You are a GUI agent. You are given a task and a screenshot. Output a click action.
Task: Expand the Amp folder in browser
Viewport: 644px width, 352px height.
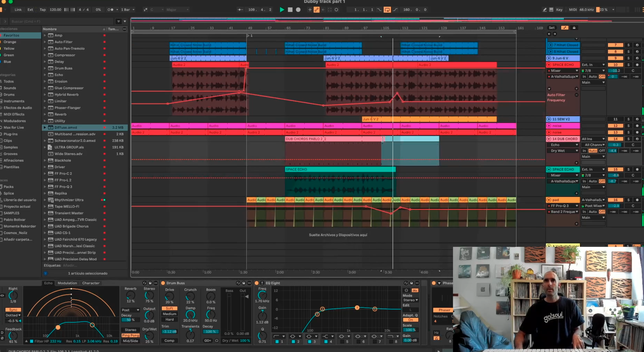45,35
